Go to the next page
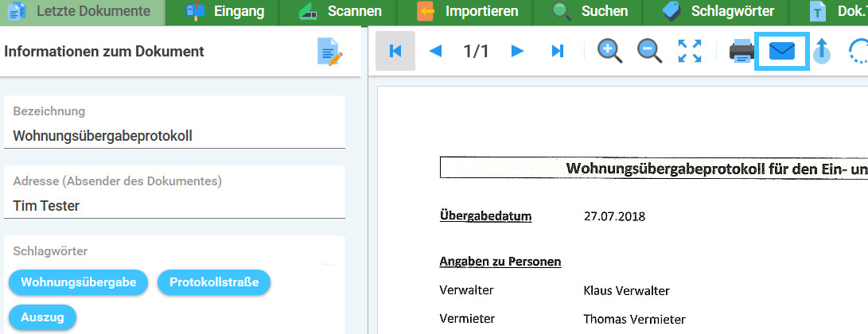The width and height of the screenshot is (868, 334). click(518, 52)
